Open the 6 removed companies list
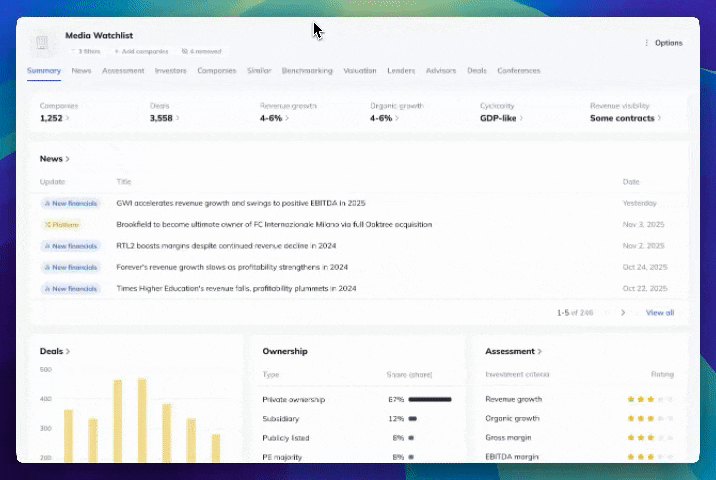This screenshot has height=480, width=716. coord(201,51)
